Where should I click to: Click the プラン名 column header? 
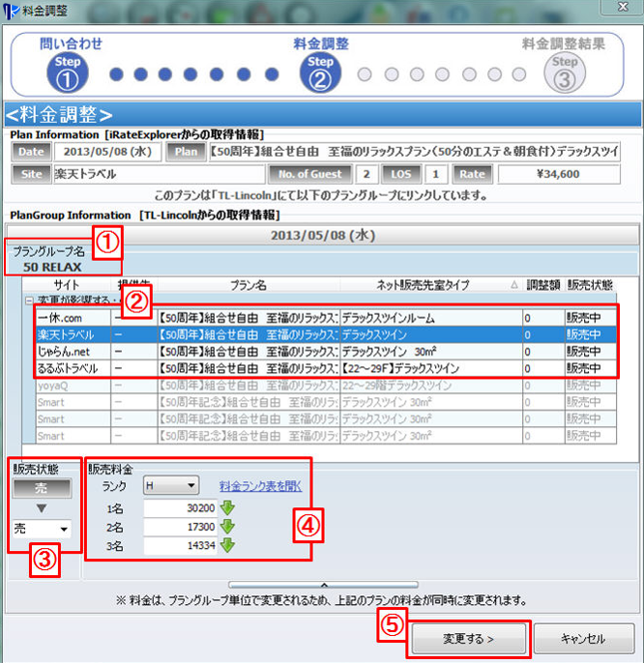[x=248, y=286]
